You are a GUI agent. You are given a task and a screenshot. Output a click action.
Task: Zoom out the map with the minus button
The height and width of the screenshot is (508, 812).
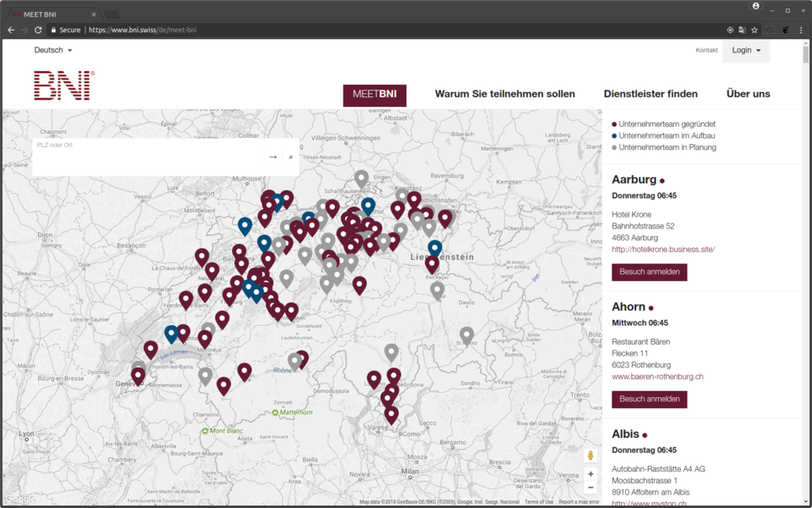click(x=590, y=488)
